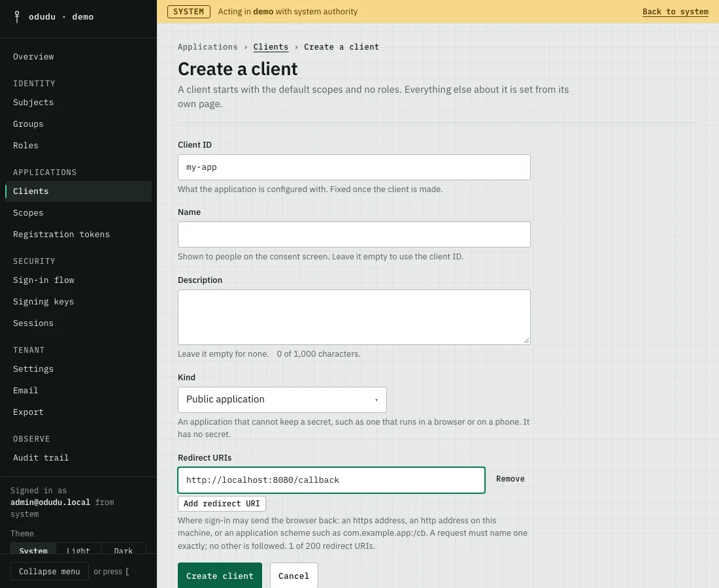The height and width of the screenshot is (588, 719).
Task: Focus the Client ID field
Action: tap(354, 167)
